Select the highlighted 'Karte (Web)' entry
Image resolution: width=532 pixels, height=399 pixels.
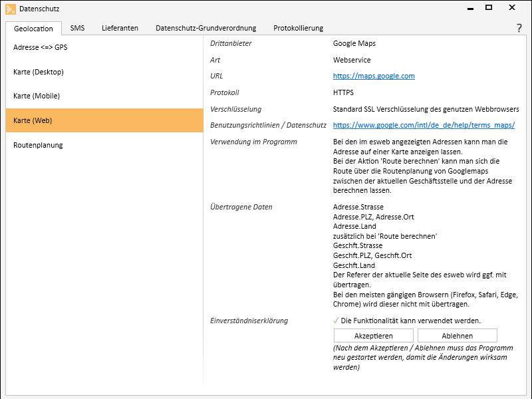click(x=104, y=120)
